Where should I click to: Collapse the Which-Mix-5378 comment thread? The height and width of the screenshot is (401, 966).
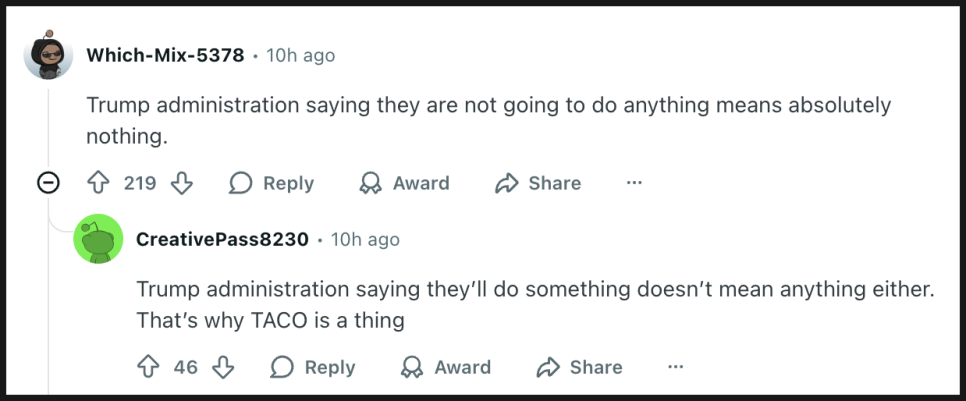[47, 183]
